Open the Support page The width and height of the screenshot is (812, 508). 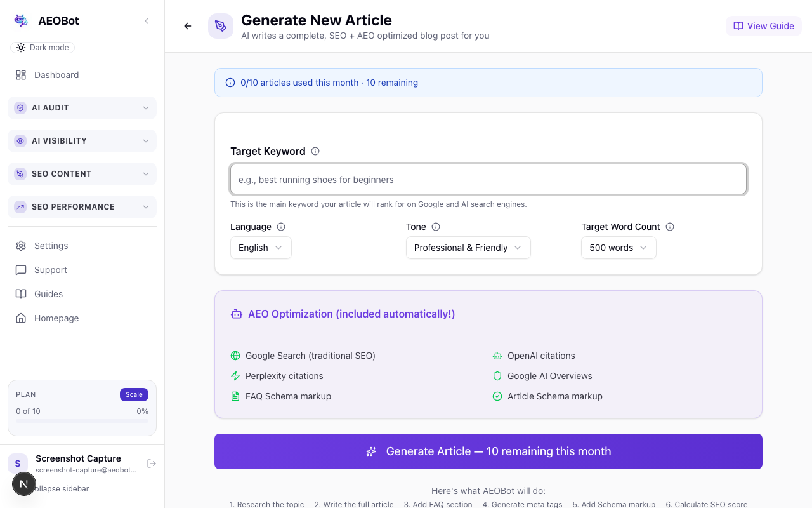click(x=82, y=270)
